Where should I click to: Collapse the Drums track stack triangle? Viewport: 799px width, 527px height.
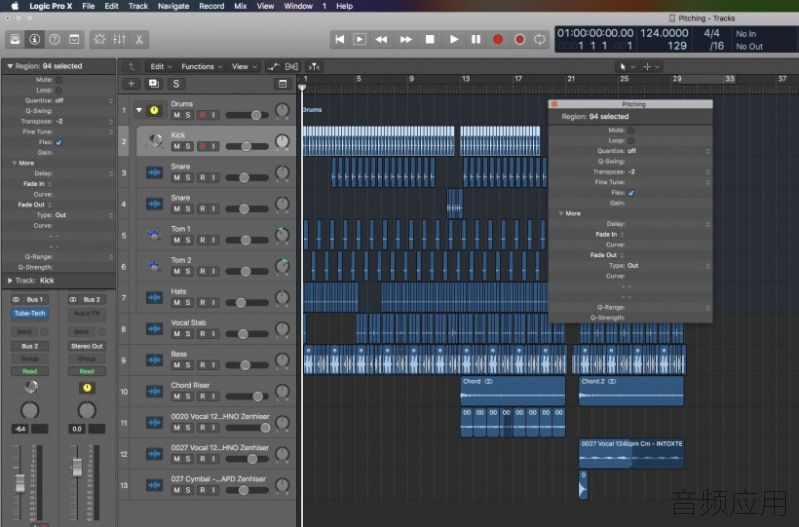tap(139, 110)
